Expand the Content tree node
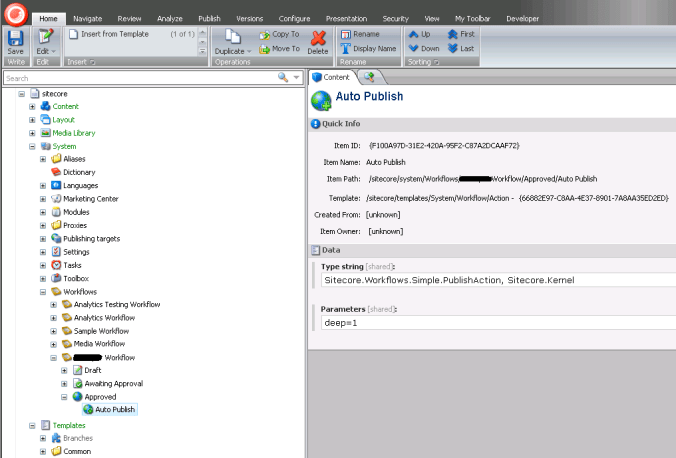Screen dimensions: 676x458 pos(32,107)
